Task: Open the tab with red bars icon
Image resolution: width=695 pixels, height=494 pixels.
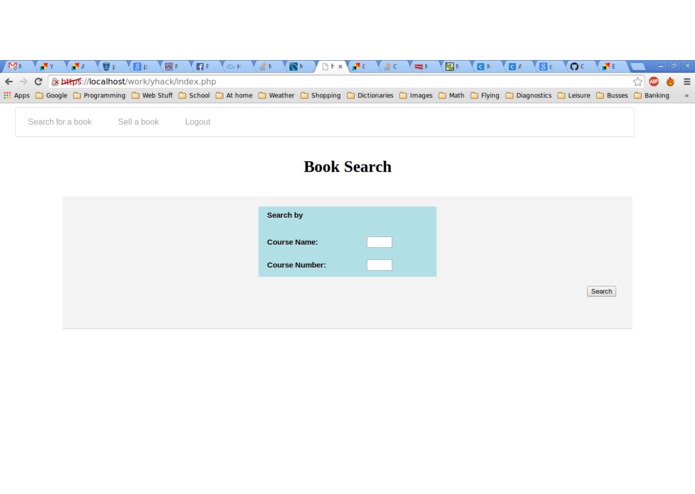Action: point(422,66)
